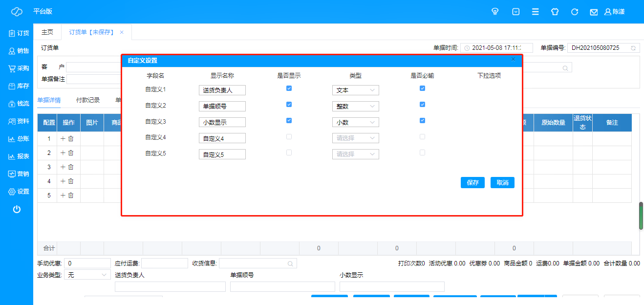This screenshot has width=644, height=305.
Task: Check 是否必输 for 自定义4
Action: point(423,137)
